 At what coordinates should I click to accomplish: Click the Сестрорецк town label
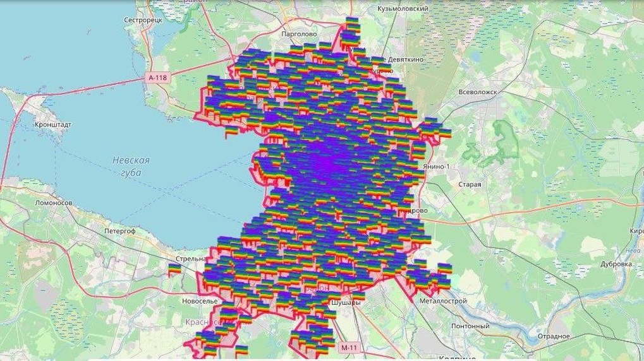[x=143, y=20]
